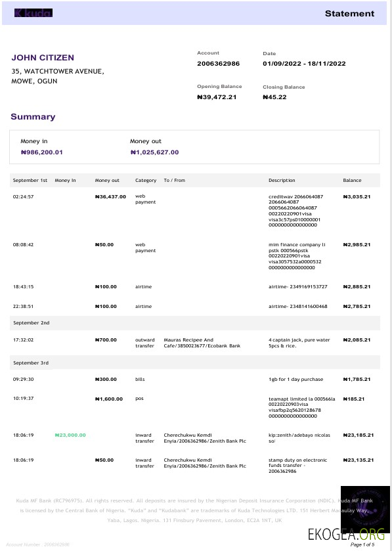Viewport: 392px width, 551px height.
Task: Click balance value '₦23,135.21'
Action: [359, 460]
